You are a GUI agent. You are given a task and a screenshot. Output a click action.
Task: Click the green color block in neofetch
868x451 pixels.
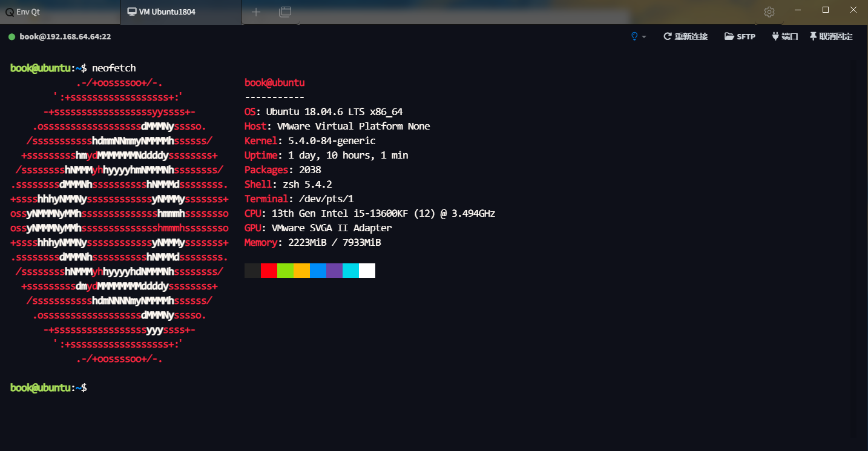[285, 271]
